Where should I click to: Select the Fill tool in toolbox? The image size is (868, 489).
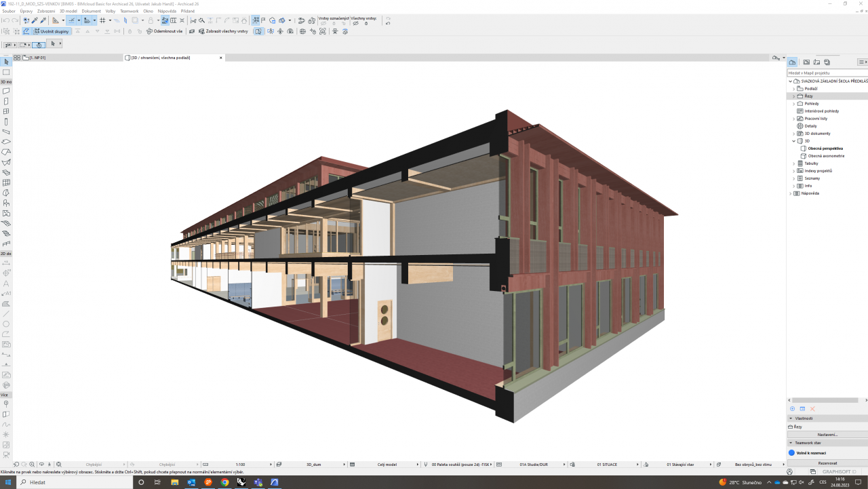[x=6, y=303]
